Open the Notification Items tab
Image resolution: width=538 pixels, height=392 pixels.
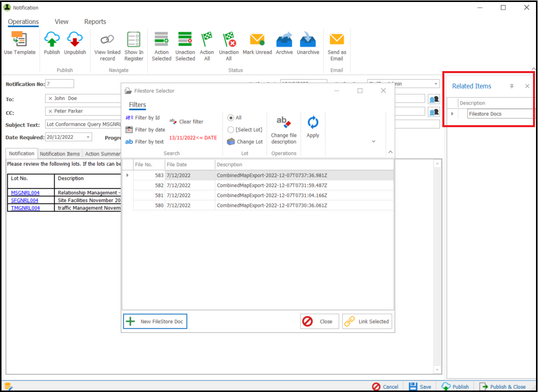pyautogui.click(x=60, y=154)
